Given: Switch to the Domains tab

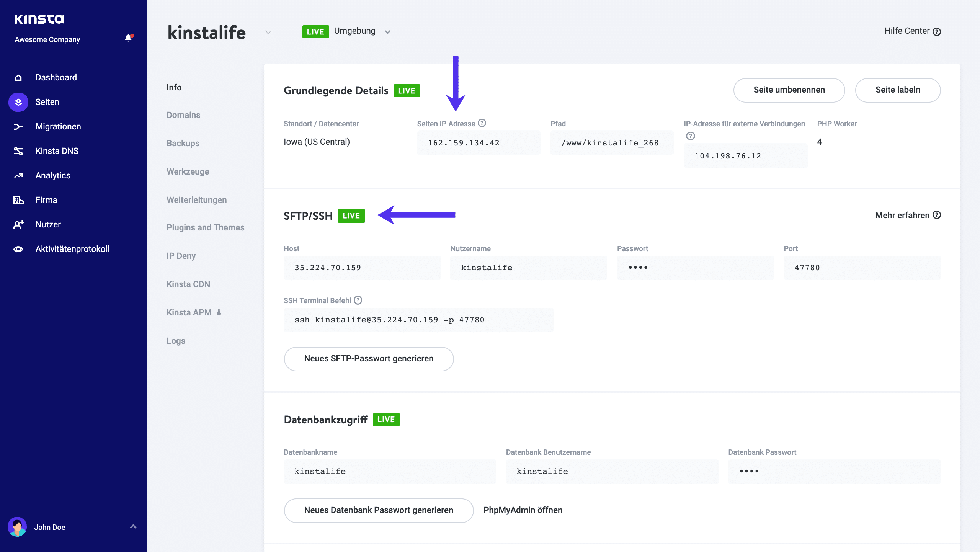Looking at the screenshot, I should coord(183,114).
